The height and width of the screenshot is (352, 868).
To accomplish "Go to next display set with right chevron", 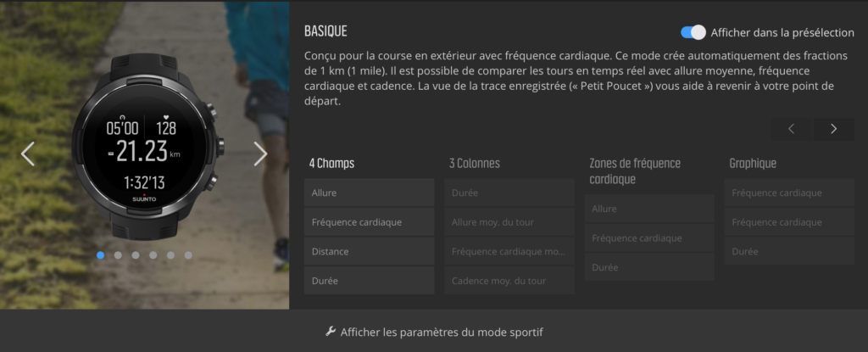I will pyautogui.click(x=834, y=129).
